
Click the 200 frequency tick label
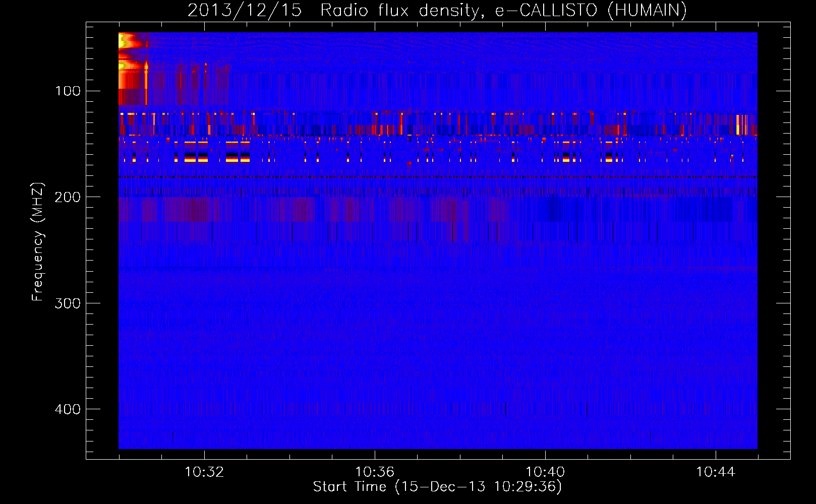pos(68,197)
